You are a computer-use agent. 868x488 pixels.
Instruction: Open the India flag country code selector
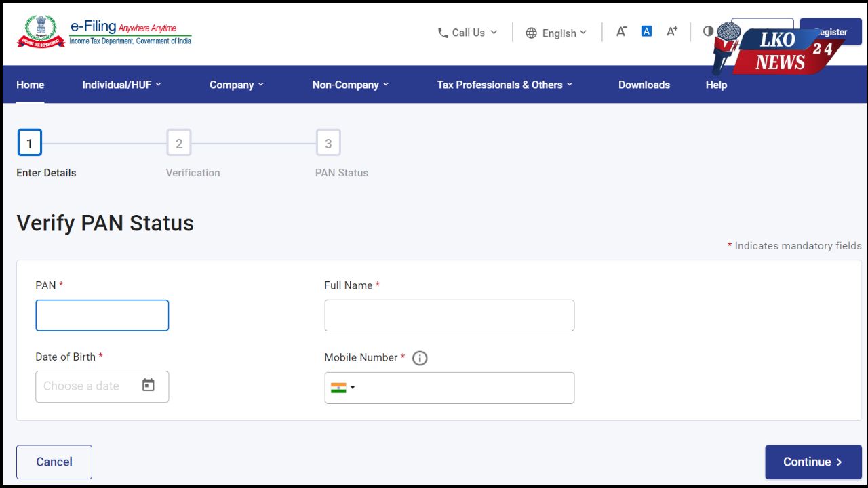coord(343,388)
